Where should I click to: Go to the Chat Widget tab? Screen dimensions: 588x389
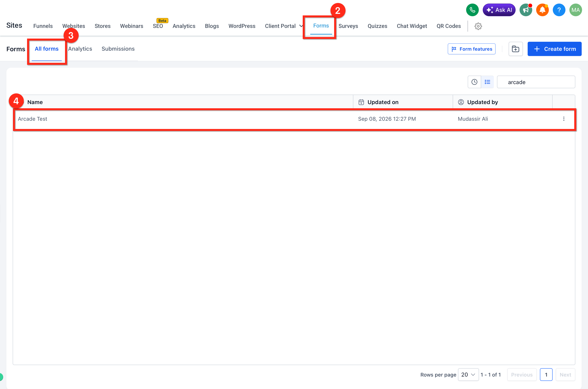tap(412, 26)
